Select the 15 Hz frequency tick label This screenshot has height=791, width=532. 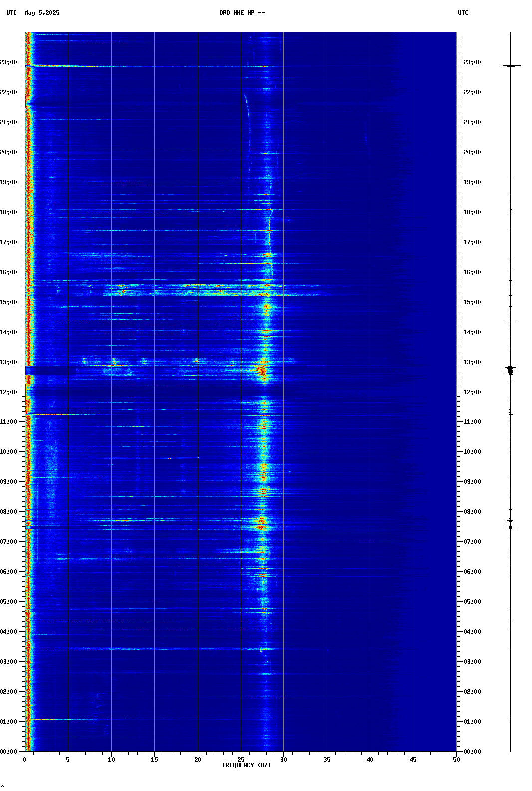pyautogui.click(x=154, y=760)
